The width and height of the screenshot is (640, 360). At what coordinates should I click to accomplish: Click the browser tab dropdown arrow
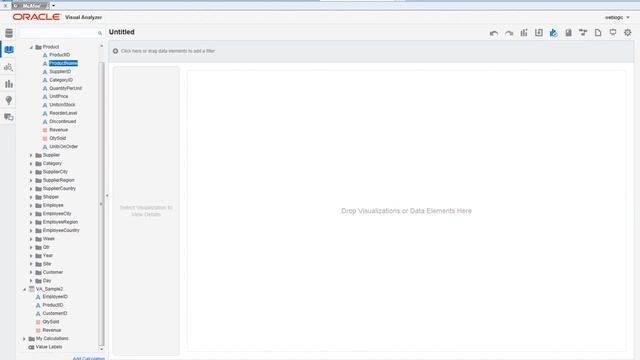tap(53, 6)
